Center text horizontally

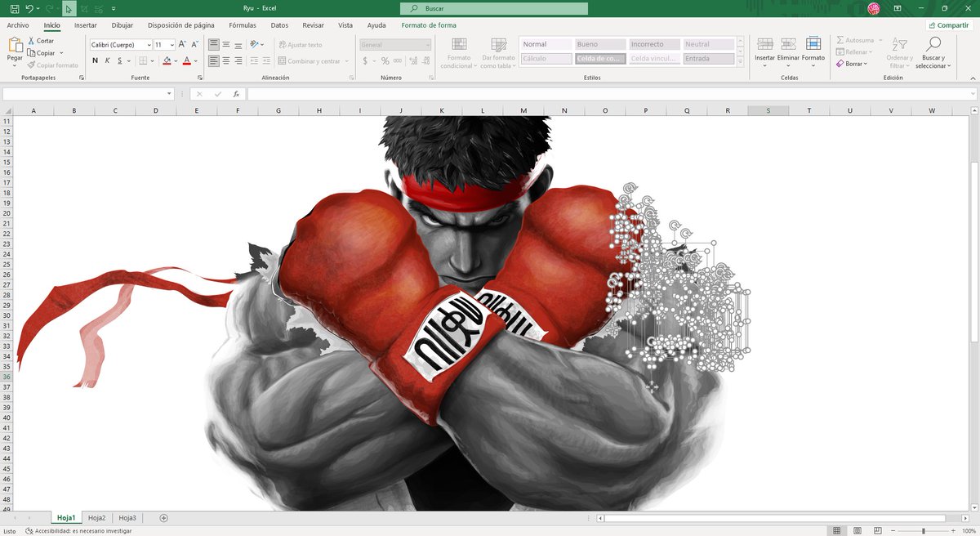point(226,60)
